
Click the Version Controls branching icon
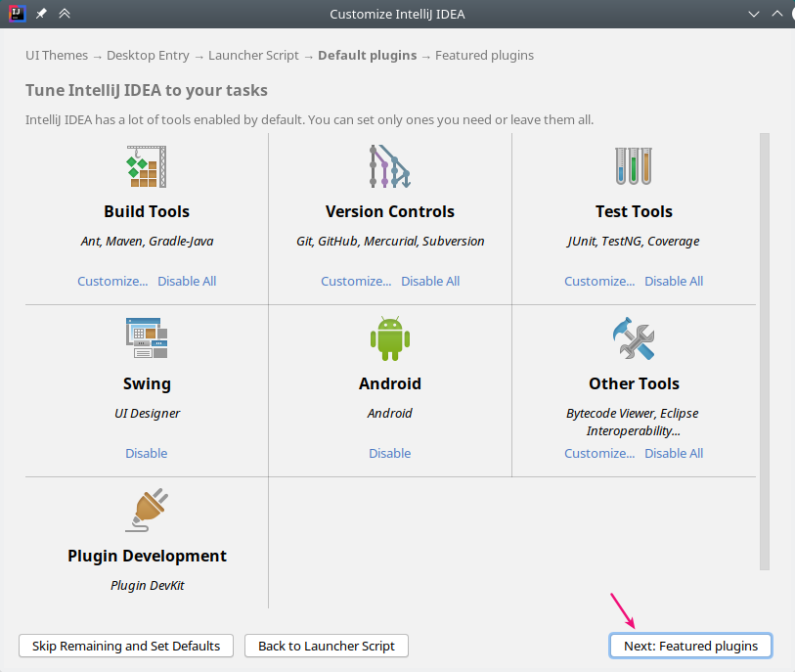(x=389, y=166)
